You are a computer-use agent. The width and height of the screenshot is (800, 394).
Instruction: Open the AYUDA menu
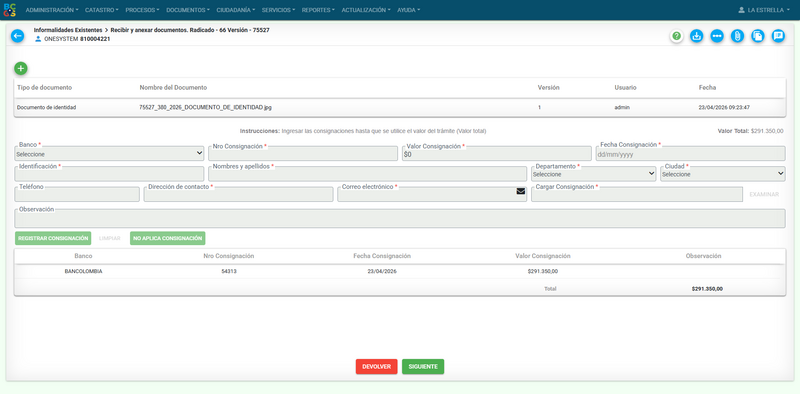click(x=409, y=10)
